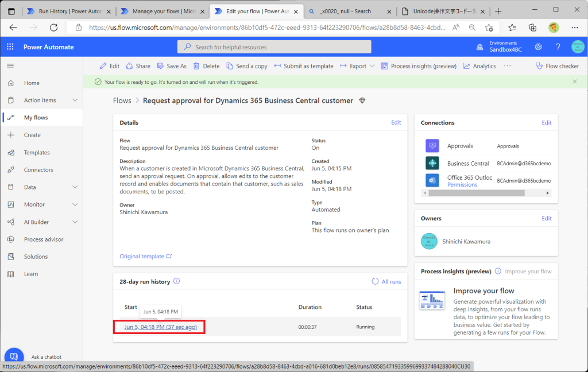This screenshot has width=588, height=372.
Task: Open the browser tab actions menu
Action: point(11,11)
